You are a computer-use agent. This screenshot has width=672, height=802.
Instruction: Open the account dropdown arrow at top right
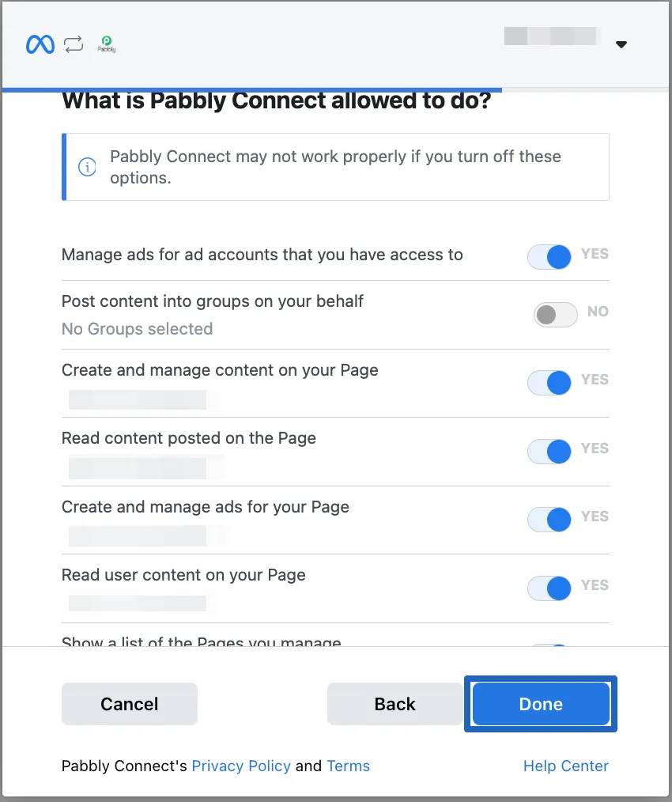(621, 44)
